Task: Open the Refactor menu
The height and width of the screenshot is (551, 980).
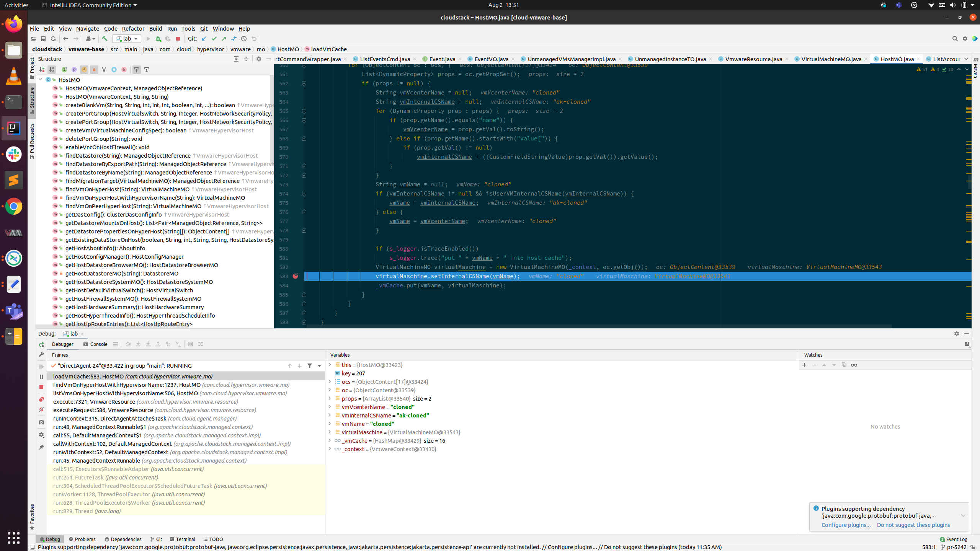Action: point(133,28)
